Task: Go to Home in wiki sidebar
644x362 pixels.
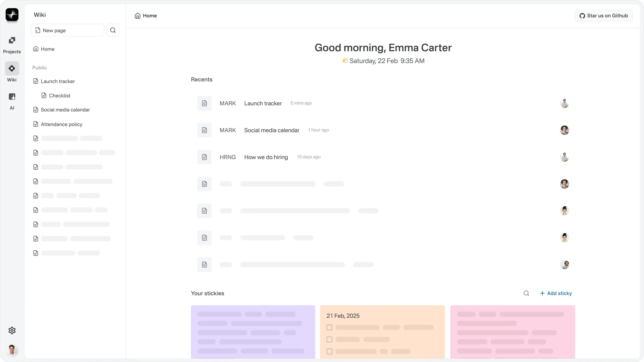Action: point(47,49)
